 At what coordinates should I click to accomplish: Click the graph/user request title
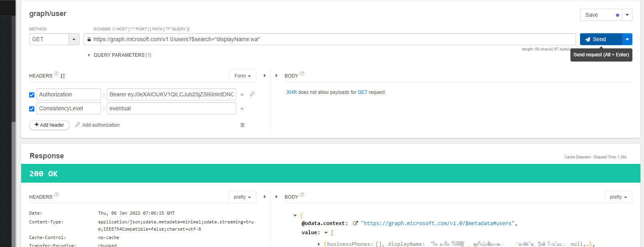(x=48, y=14)
